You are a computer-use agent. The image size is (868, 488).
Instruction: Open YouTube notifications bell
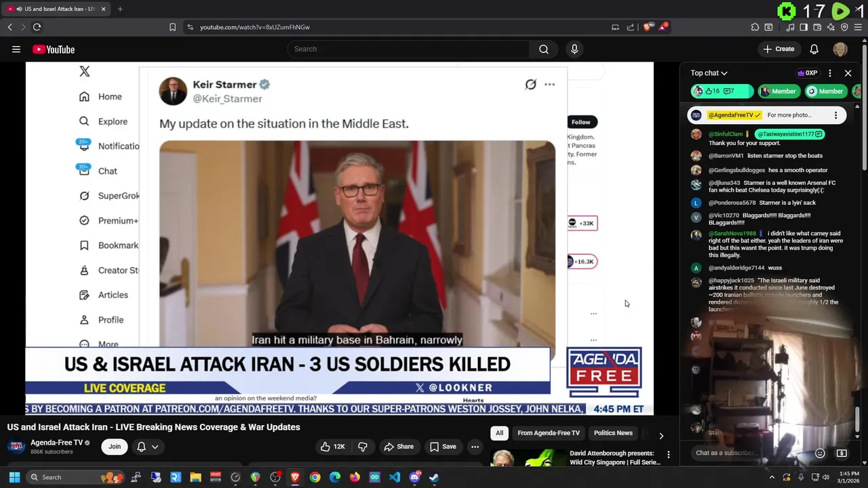(x=814, y=49)
